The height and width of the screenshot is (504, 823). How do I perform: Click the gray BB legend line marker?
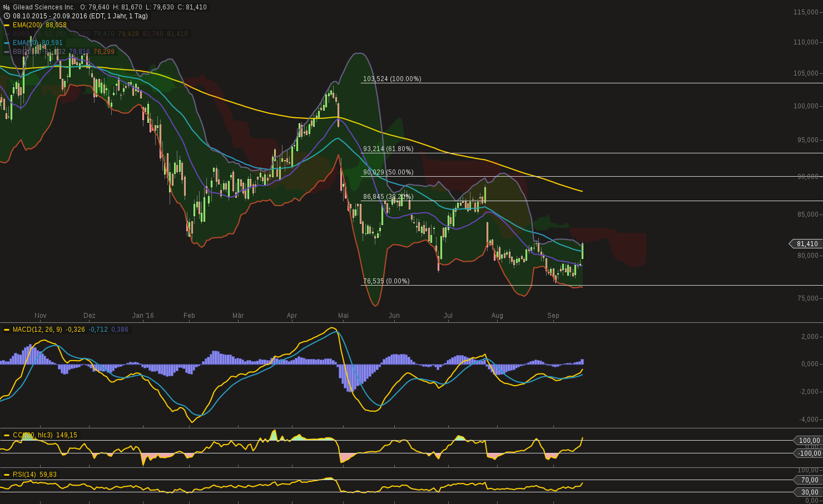[x=7, y=52]
